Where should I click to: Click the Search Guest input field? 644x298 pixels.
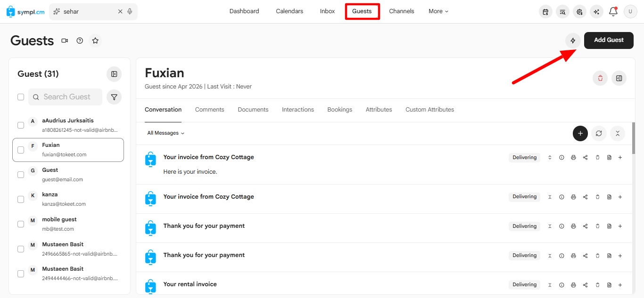pos(65,97)
